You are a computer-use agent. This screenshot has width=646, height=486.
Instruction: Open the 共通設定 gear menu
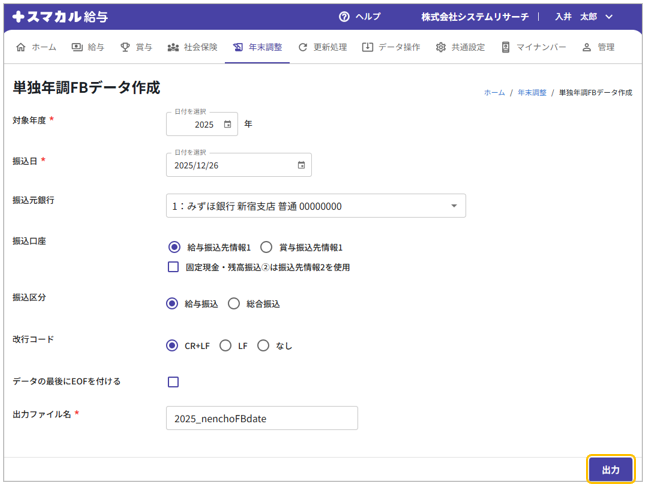click(x=460, y=47)
